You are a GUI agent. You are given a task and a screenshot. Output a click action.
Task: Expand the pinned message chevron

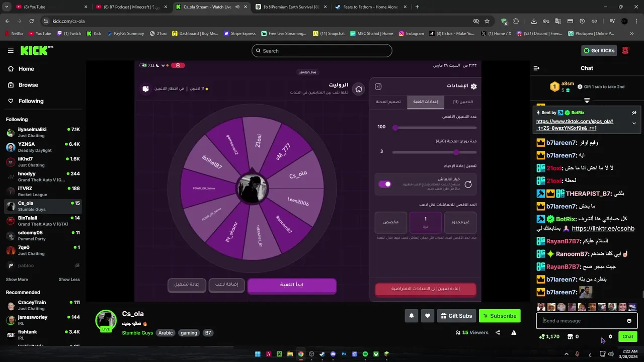point(634,123)
